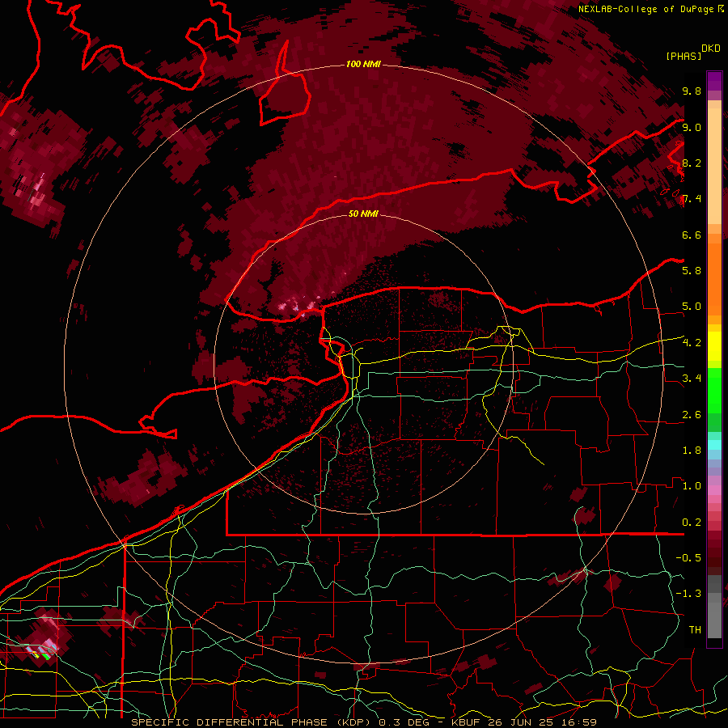Click the 16:59 timestamp
Image resolution: width=728 pixels, height=728 pixels.
pos(578,722)
